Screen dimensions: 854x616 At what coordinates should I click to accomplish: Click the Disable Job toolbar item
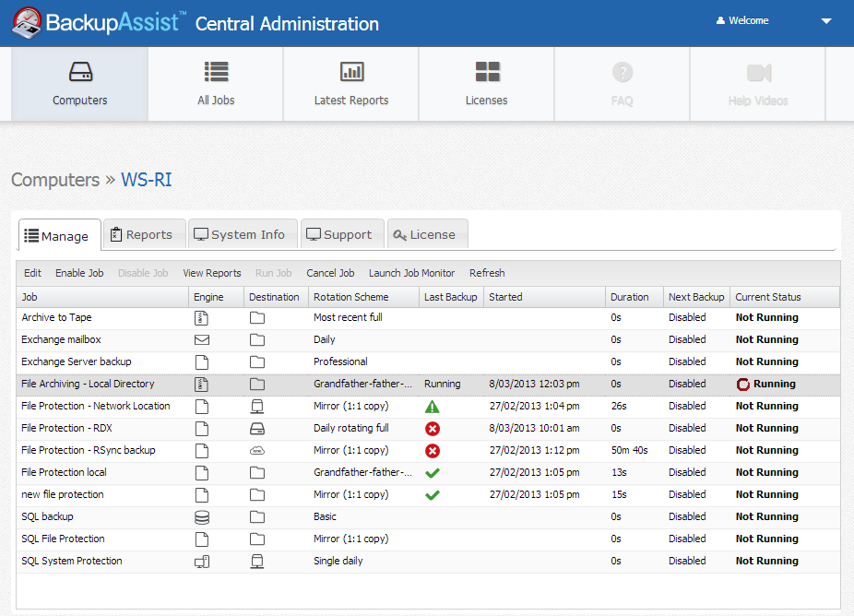143,273
